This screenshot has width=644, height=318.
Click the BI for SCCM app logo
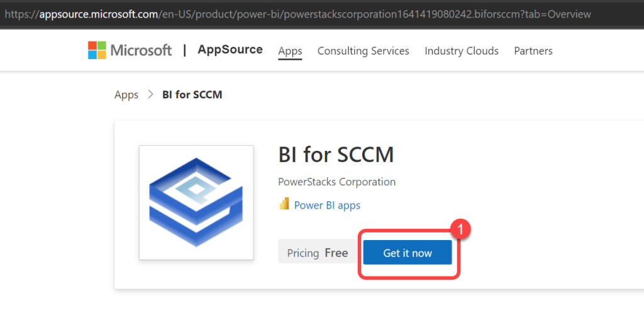pos(196,202)
